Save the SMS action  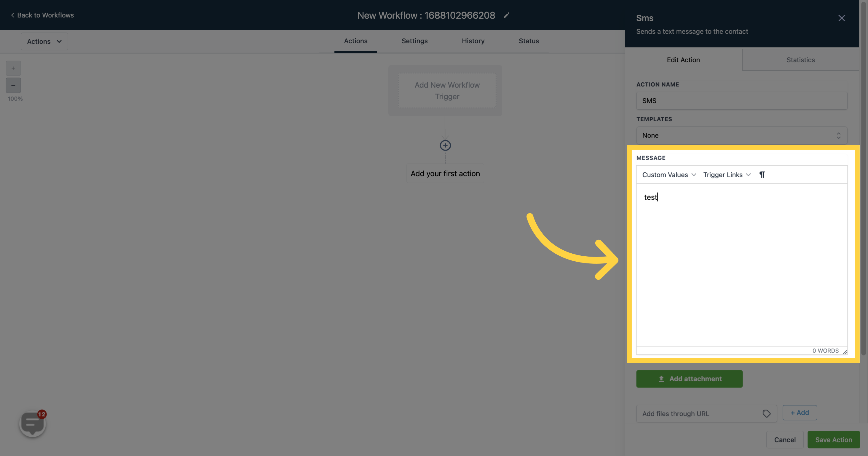[x=833, y=440]
